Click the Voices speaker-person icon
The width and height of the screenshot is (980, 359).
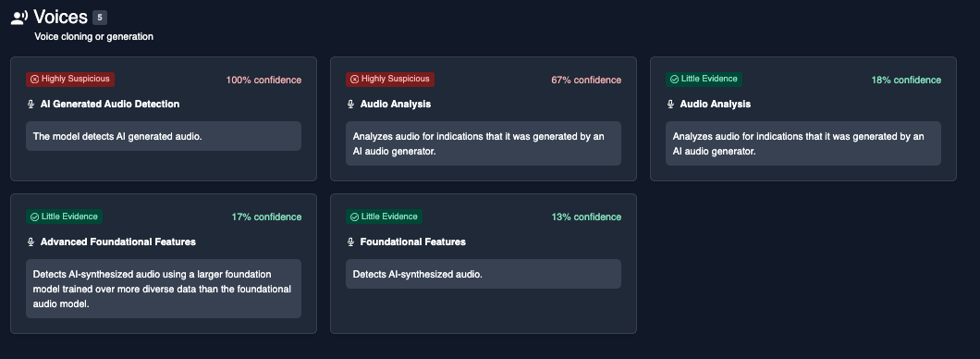point(19,18)
